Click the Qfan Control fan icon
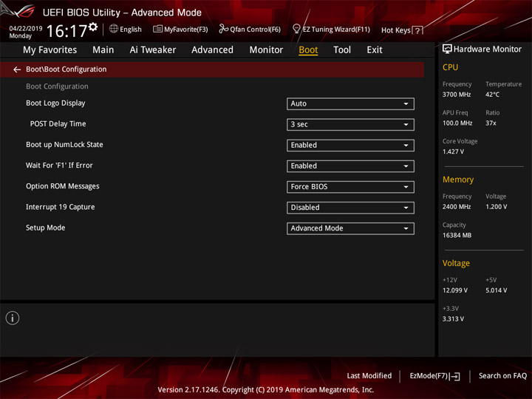This screenshot has height=399, width=532. pyautogui.click(x=223, y=29)
